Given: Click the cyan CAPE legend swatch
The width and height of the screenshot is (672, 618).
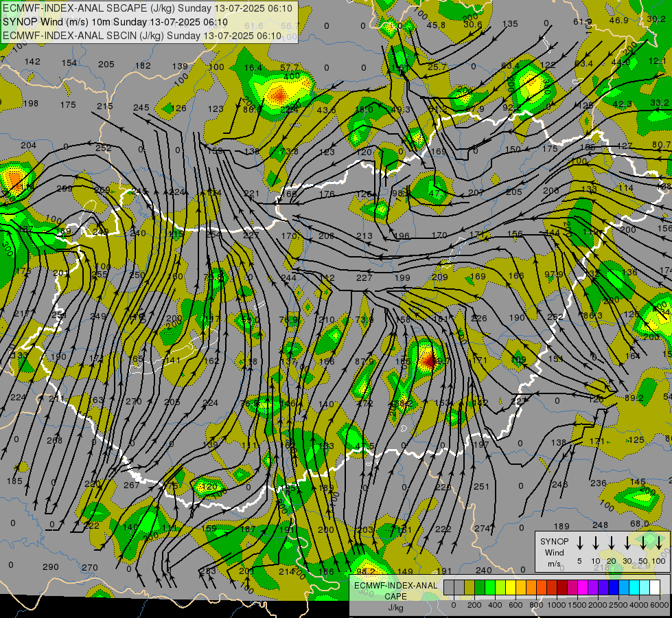Looking at the screenshot, I should click(634, 588).
